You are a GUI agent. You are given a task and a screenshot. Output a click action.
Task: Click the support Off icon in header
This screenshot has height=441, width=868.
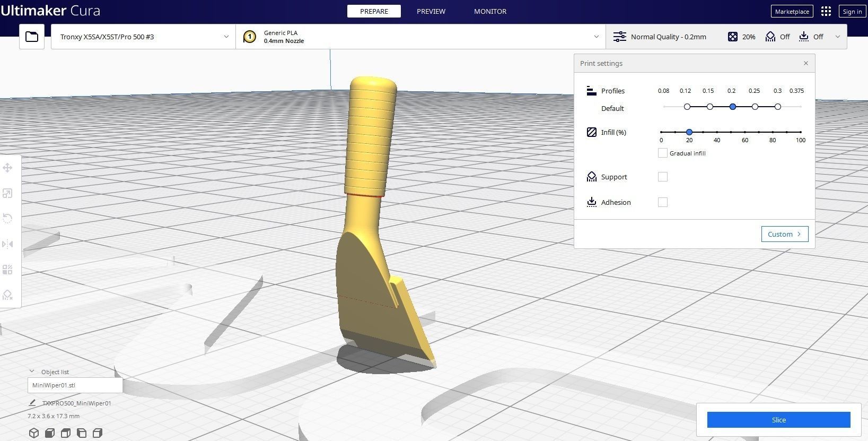tap(770, 37)
